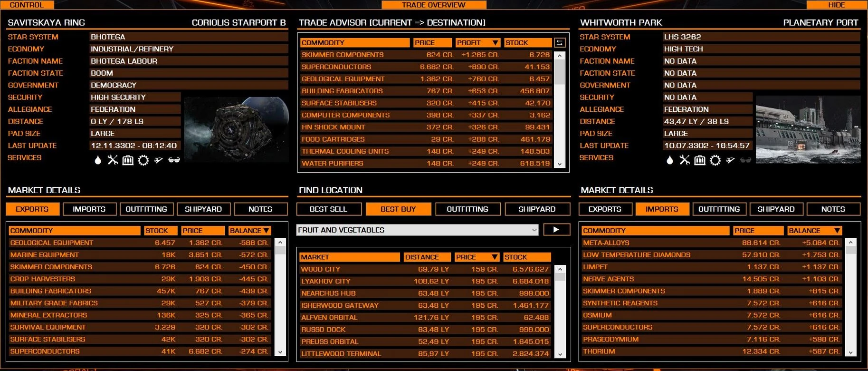Image resolution: width=868 pixels, height=371 pixels.
Task: Click the scroll-down arrow of Savitskaya exports list
Action: (280, 352)
